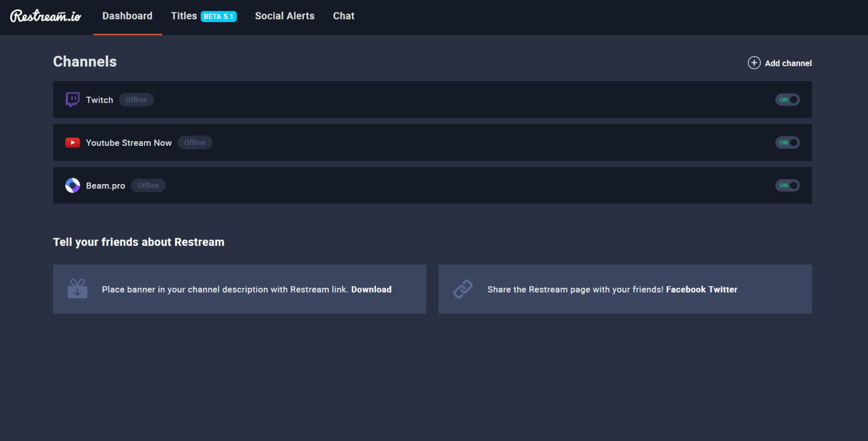Click the Beam.pro channel name
The image size is (868, 441).
(x=106, y=186)
